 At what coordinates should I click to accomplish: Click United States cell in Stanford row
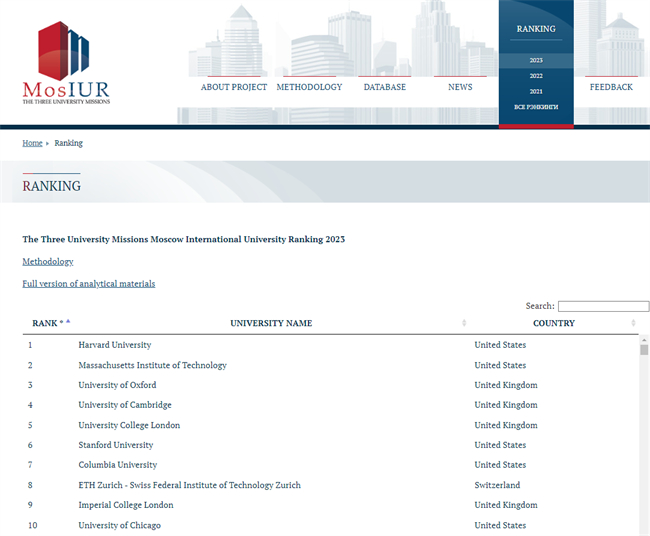coord(500,445)
